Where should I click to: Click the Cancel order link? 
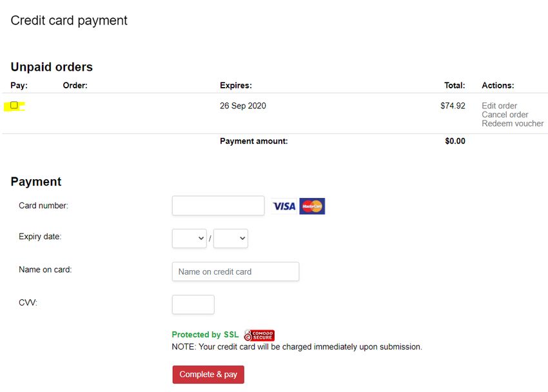(x=505, y=115)
